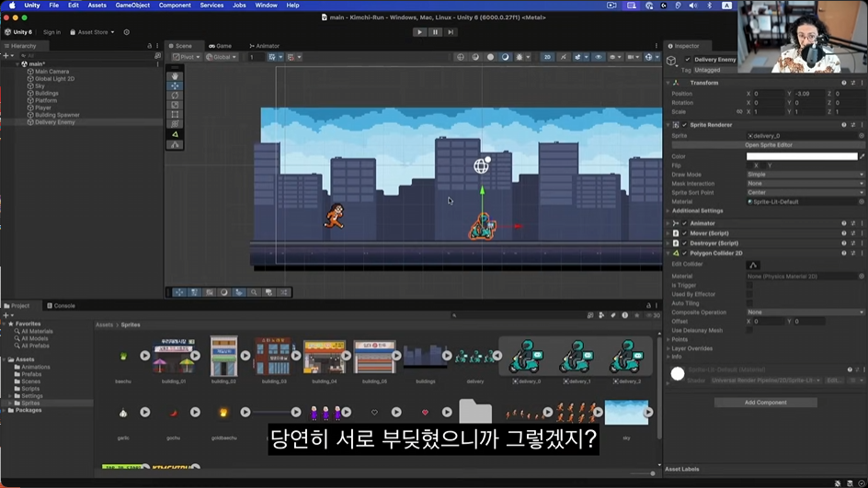Screen dimensions: 868x488
Task: Switch to the Game tab
Action: (221, 46)
